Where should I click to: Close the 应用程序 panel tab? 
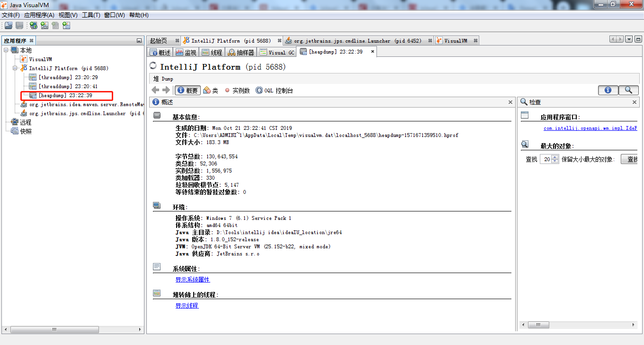click(x=31, y=41)
